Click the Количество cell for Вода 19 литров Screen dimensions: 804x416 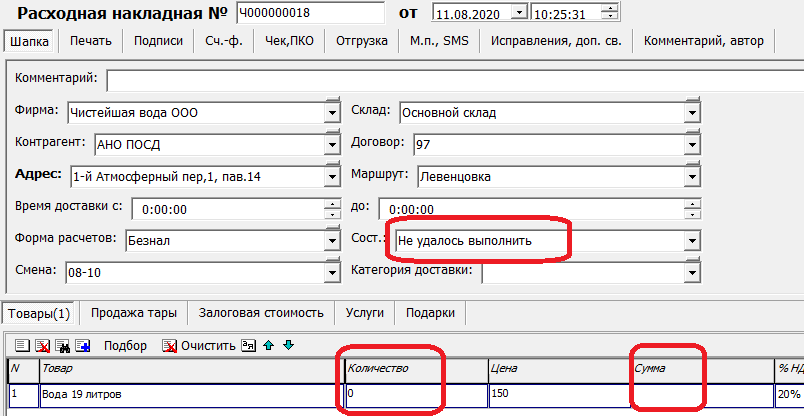(390, 394)
